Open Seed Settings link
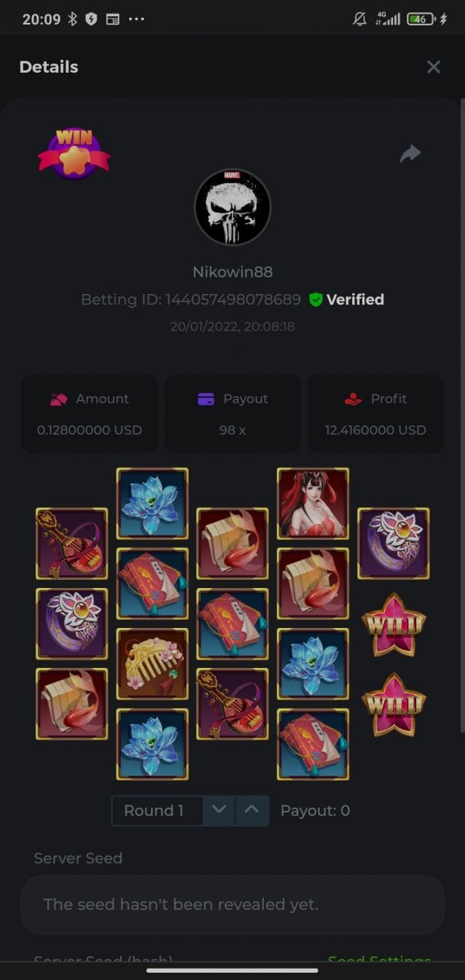 tap(379, 962)
